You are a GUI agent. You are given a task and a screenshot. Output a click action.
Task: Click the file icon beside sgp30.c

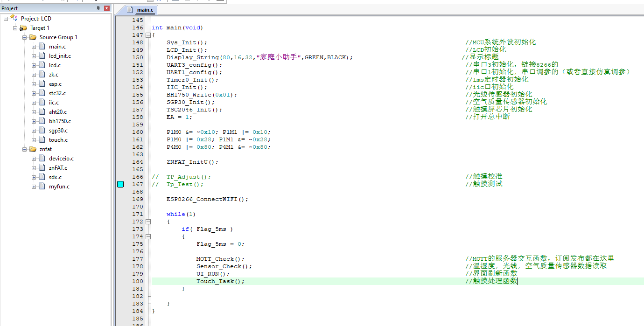42,130
